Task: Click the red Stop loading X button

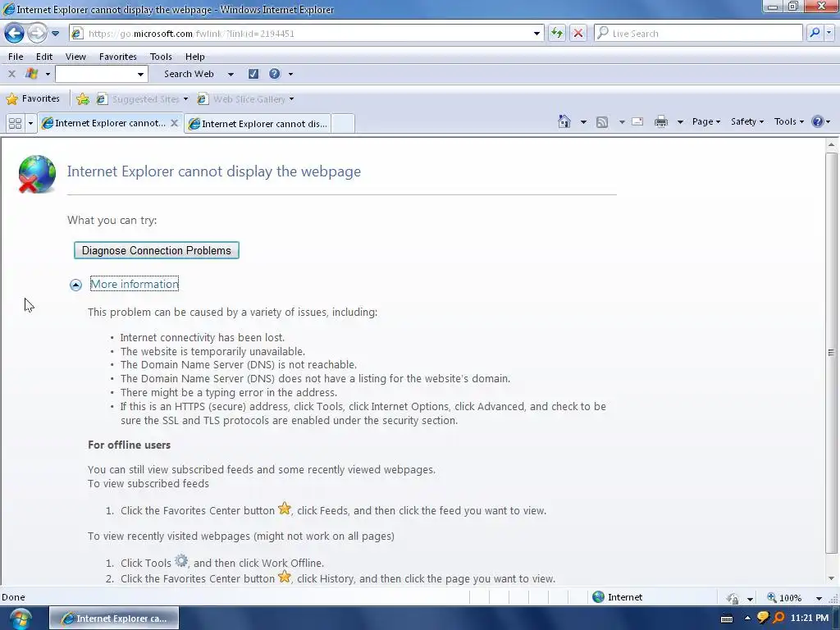Action: pyautogui.click(x=578, y=33)
